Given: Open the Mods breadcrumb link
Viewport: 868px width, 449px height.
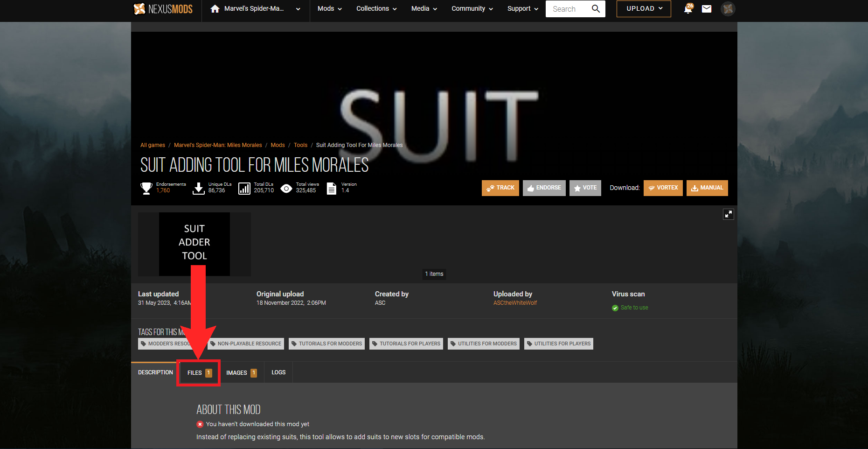Looking at the screenshot, I should point(278,145).
